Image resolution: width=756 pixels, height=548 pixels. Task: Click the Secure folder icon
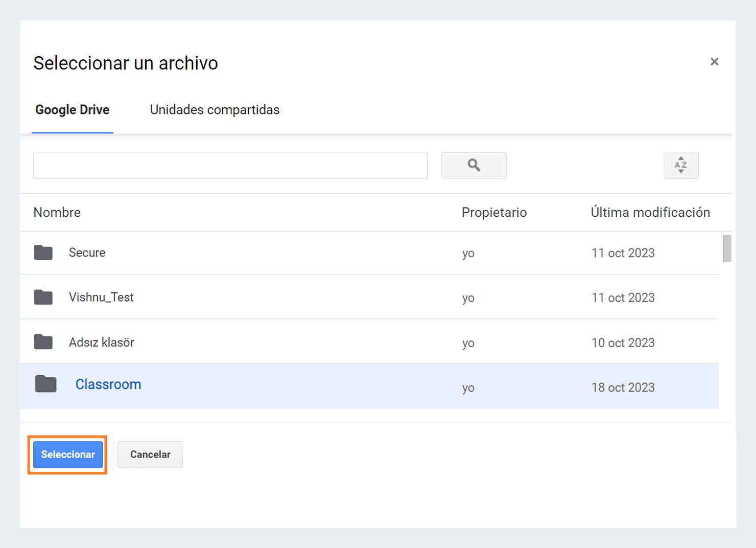pos(43,253)
